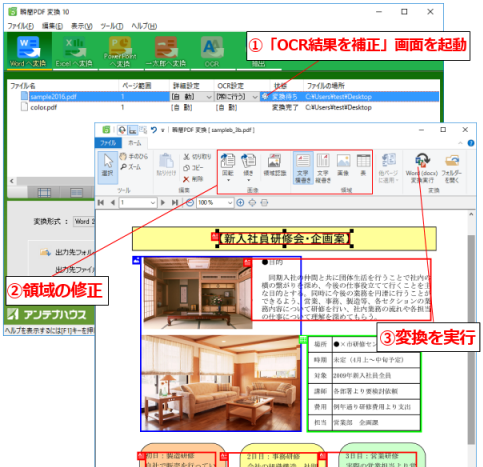The height and width of the screenshot is (467, 483).
Task: Open 変換形式 Word format dropdown
Action: click(x=84, y=221)
